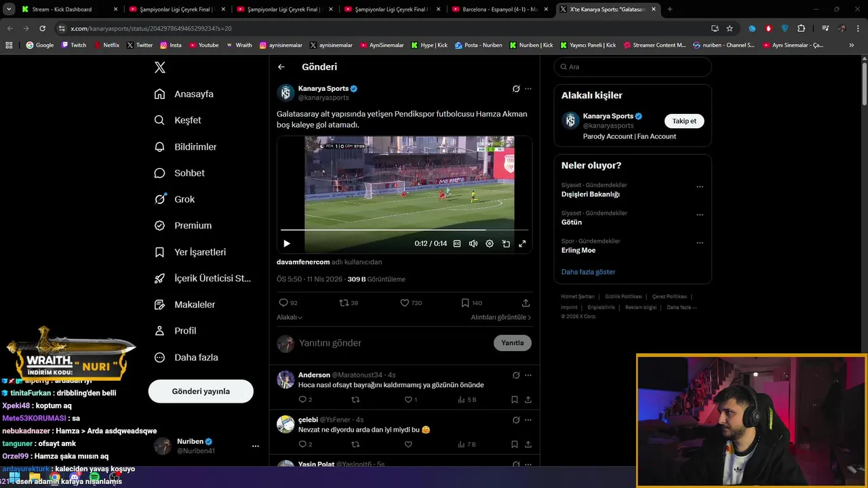This screenshot has width=868, height=488.
Task: Reload the page
Action: point(42,28)
